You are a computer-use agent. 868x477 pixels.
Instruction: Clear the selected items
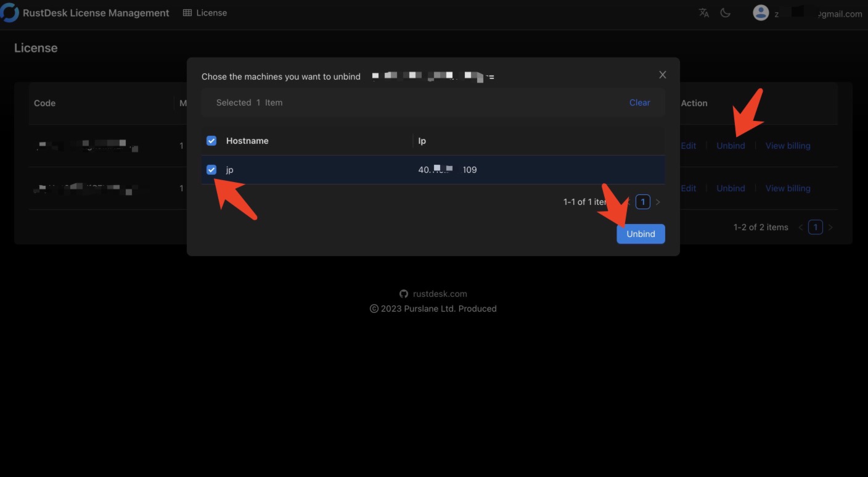coord(639,102)
